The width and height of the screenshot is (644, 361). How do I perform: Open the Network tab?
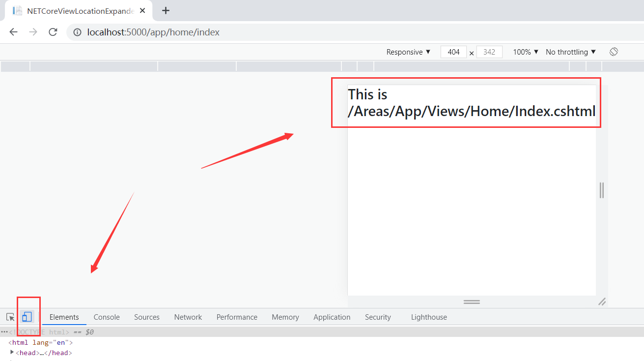[x=188, y=317]
